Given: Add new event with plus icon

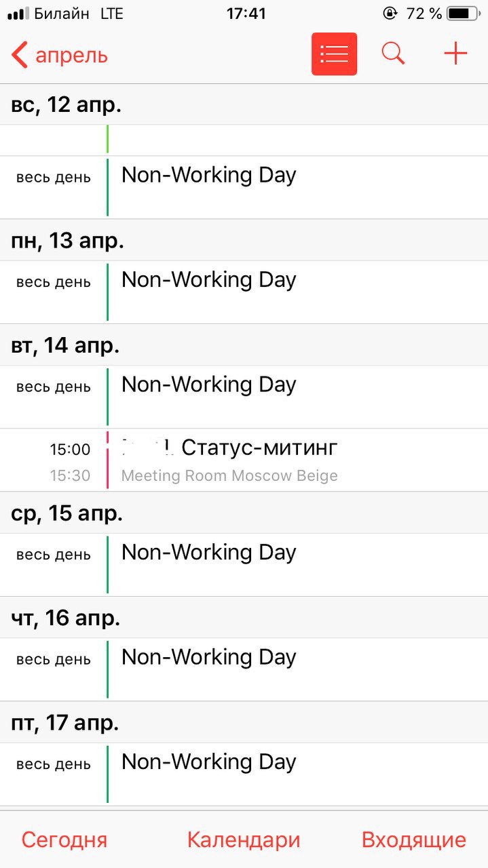Looking at the screenshot, I should point(455,54).
